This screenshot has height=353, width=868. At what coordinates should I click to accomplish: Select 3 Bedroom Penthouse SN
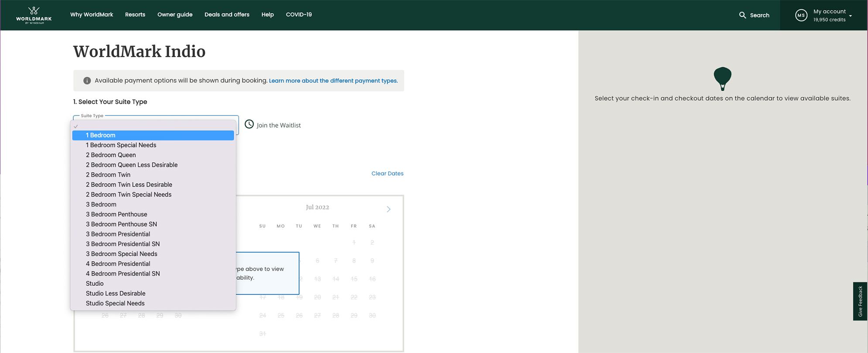[x=153, y=224]
